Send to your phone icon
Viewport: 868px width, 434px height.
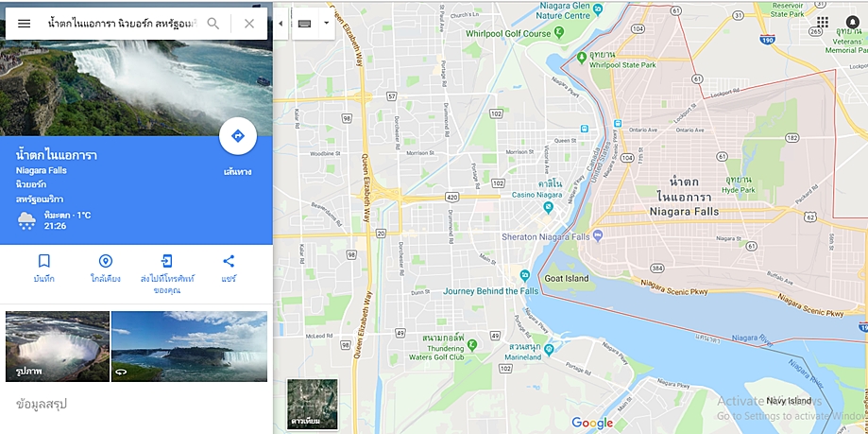pyautogui.click(x=166, y=261)
